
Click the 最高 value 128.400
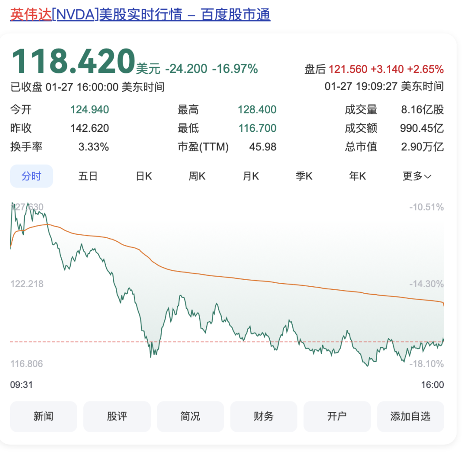[x=257, y=110]
